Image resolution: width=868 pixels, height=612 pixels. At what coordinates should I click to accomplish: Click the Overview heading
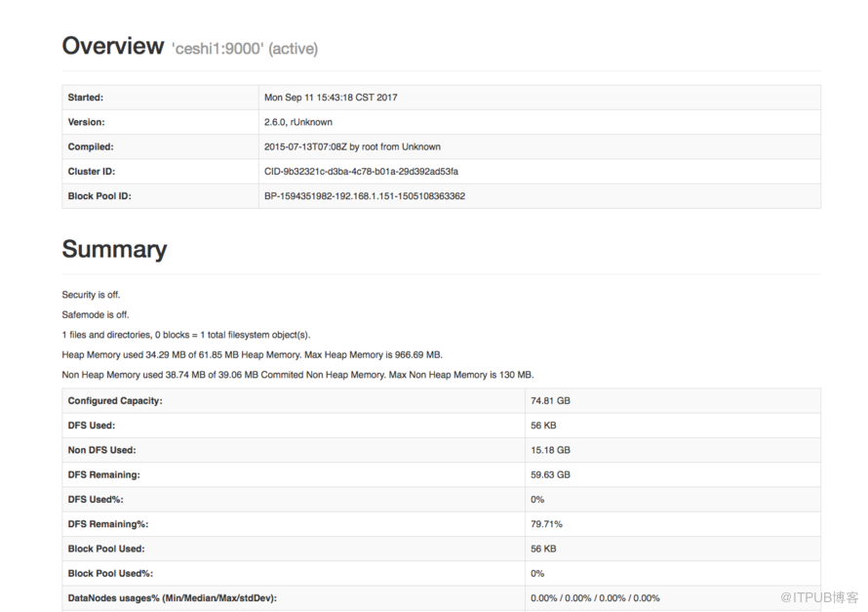(x=113, y=46)
